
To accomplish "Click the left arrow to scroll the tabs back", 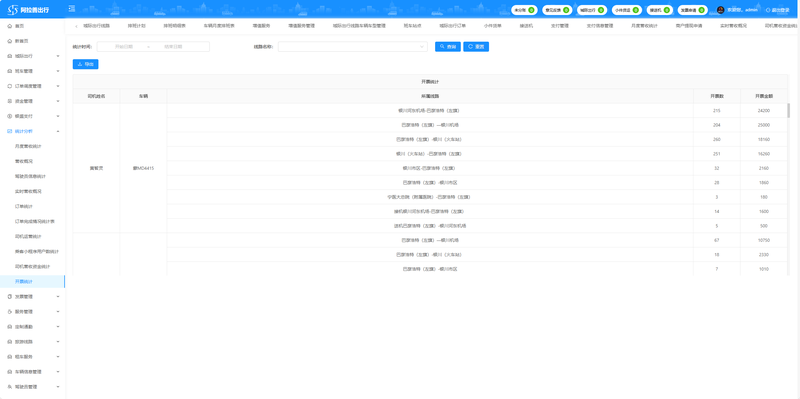I will (x=76, y=26).
